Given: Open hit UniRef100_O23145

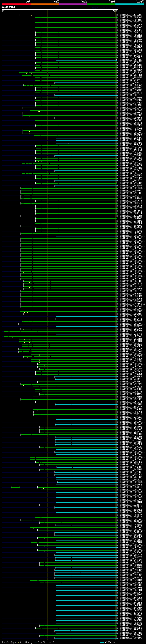Looking at the screenshot, I should 131,635.
